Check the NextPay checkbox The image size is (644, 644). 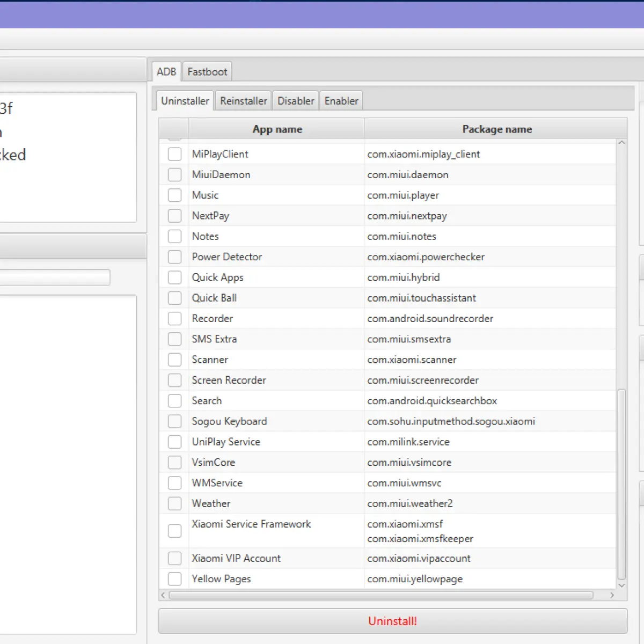click(x=174, y=216)
